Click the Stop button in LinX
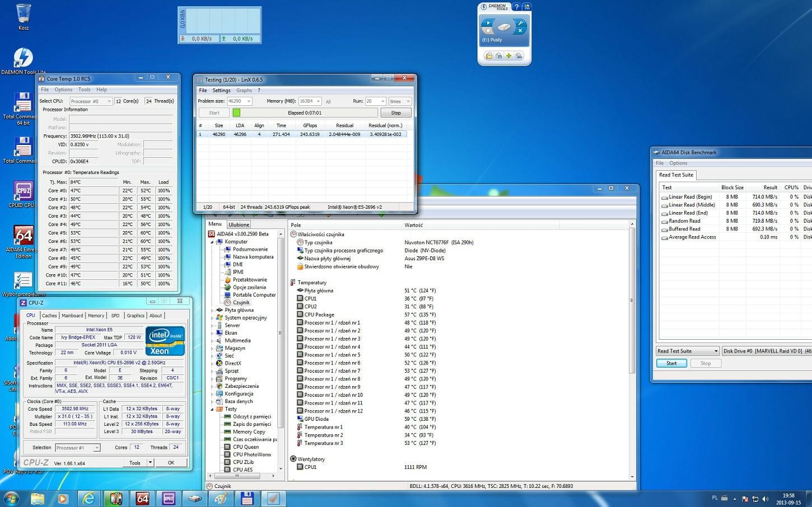This screenshot has width=812, height=507. coord(396,112)
